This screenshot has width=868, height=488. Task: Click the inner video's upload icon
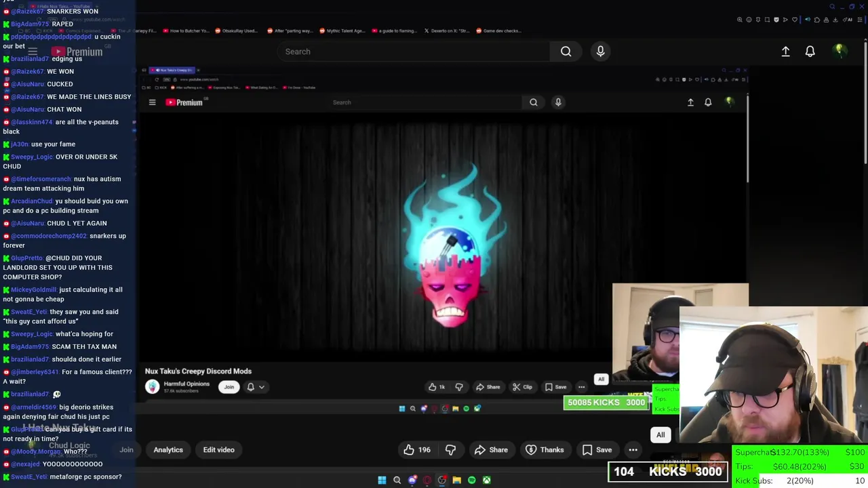point(690,102)
